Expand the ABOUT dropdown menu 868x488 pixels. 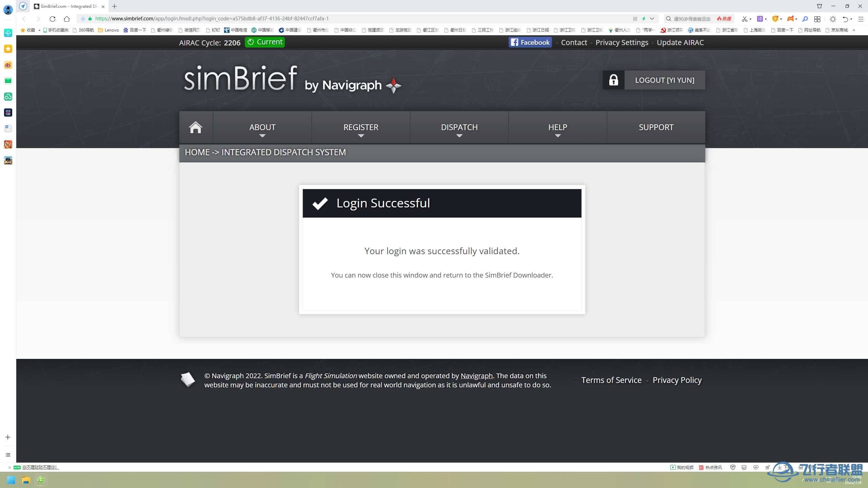click(262, 129)
